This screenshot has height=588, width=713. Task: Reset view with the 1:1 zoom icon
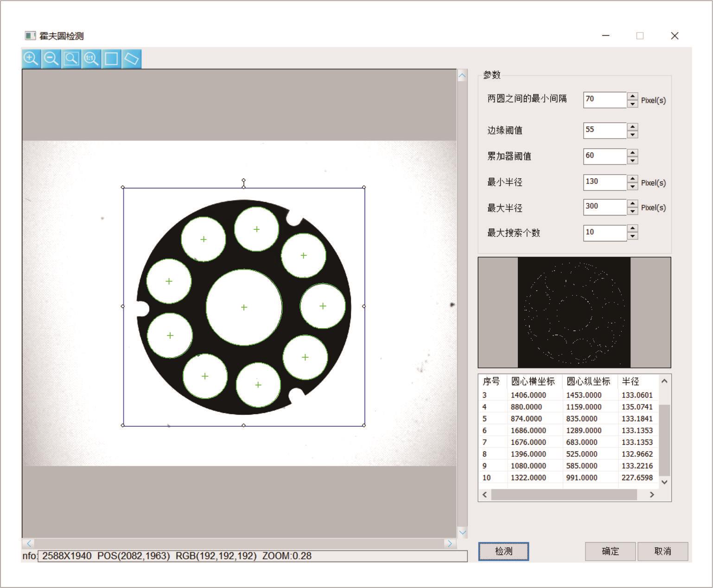click(91, 59)
